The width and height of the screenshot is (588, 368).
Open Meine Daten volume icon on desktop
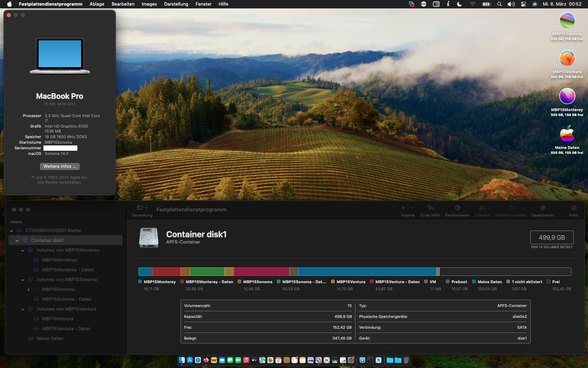[x=567, y=134]
